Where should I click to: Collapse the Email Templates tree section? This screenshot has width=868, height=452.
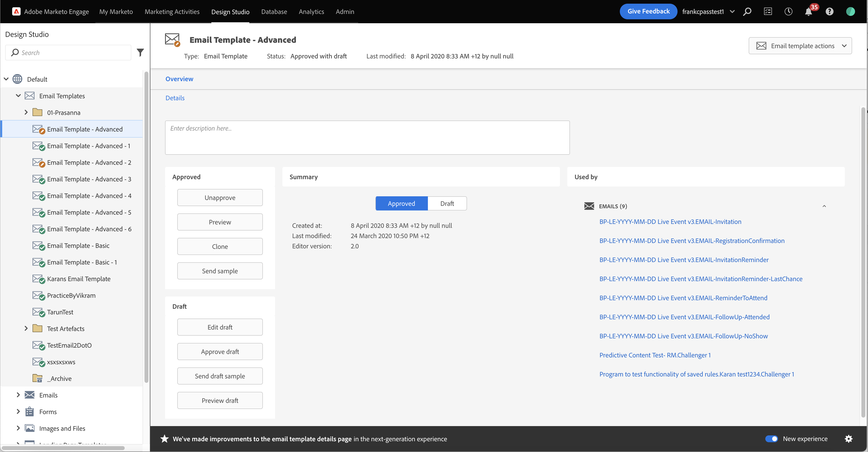[x=18, y=96]
